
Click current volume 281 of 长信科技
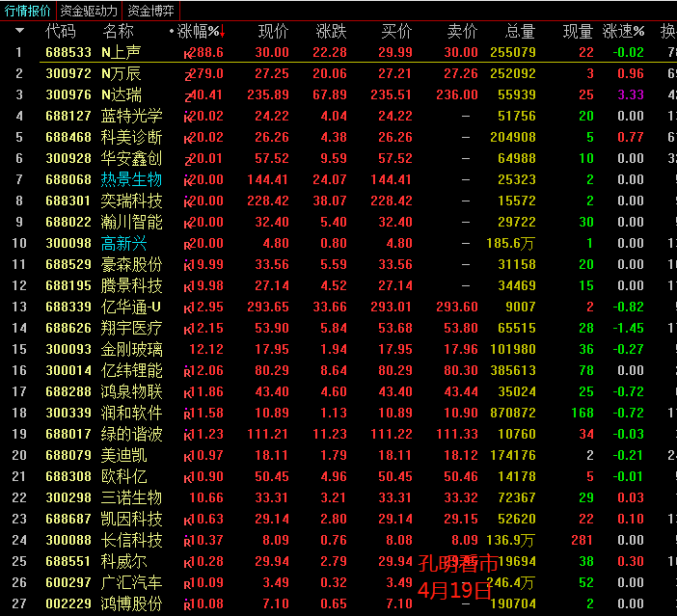point(582,540)
